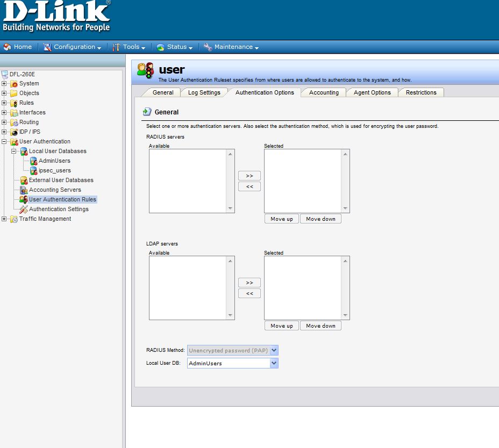This screenshot has width=499, height=448.
Task: Open the Agent Options tab
Action: pyautogui.click(x=372, y=92)
